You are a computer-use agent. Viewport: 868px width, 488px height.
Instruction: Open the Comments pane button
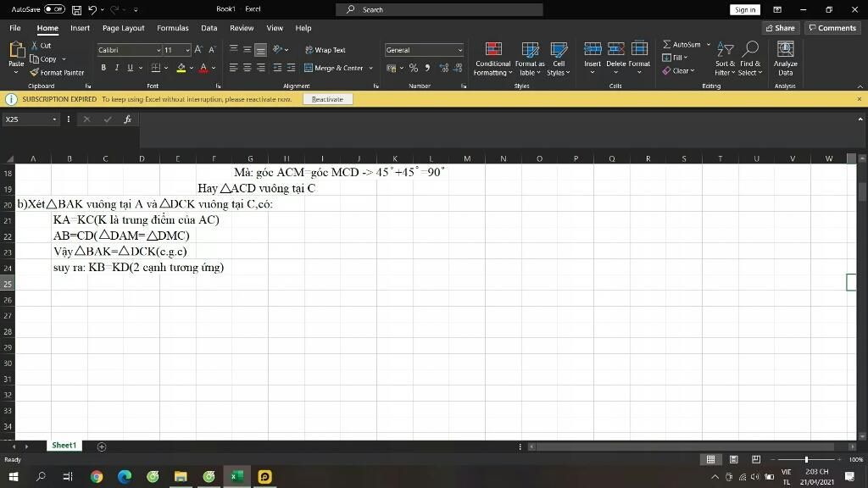(832, 28)
